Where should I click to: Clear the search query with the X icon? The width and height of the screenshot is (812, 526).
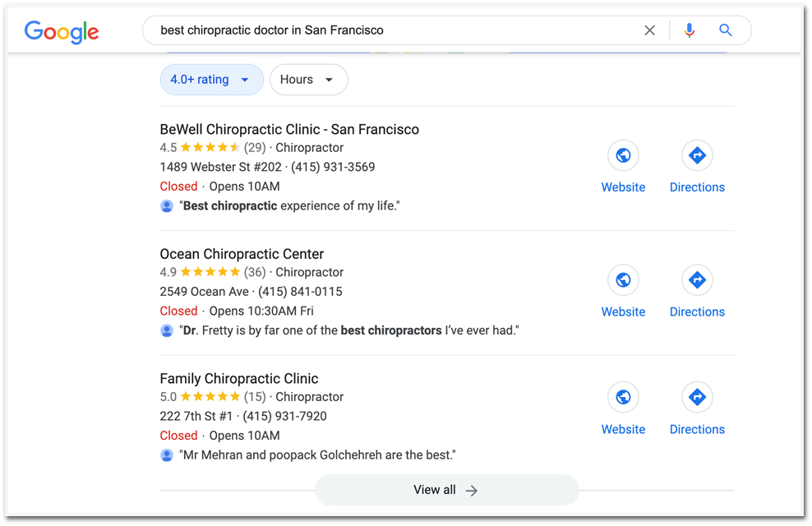tap(649, 30)
